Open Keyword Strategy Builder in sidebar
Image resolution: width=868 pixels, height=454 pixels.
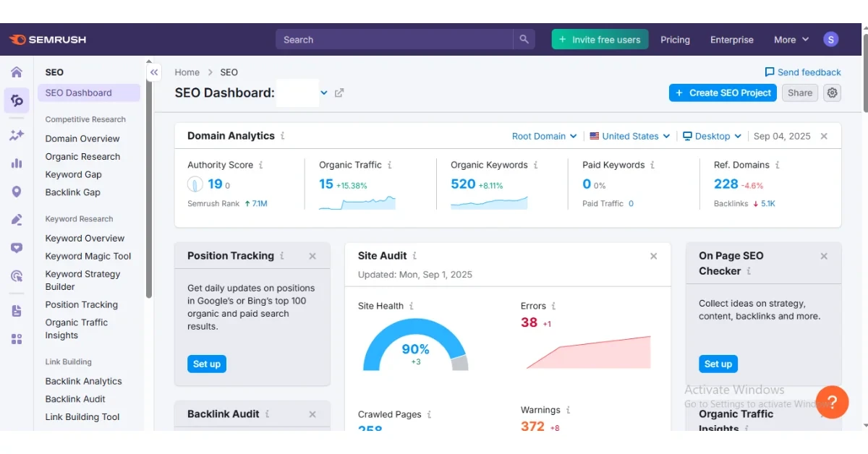pyautogui.click(x=82, y=280)
